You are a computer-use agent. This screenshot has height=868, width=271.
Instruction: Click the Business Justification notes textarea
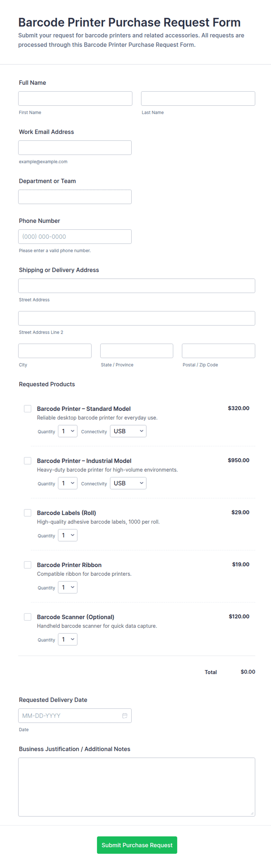[137, 787]
